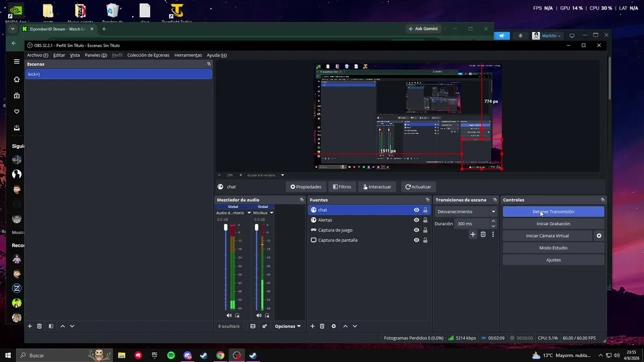Viewport: 644px width, 362px height.
Task: Open Markito account dropdown in Kick
Action: pyautogui.click(x=546, y=36)
